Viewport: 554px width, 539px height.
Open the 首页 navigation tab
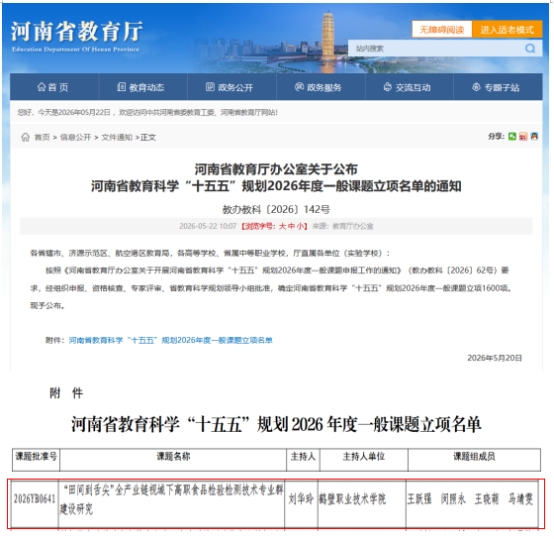tap(53, 87)
